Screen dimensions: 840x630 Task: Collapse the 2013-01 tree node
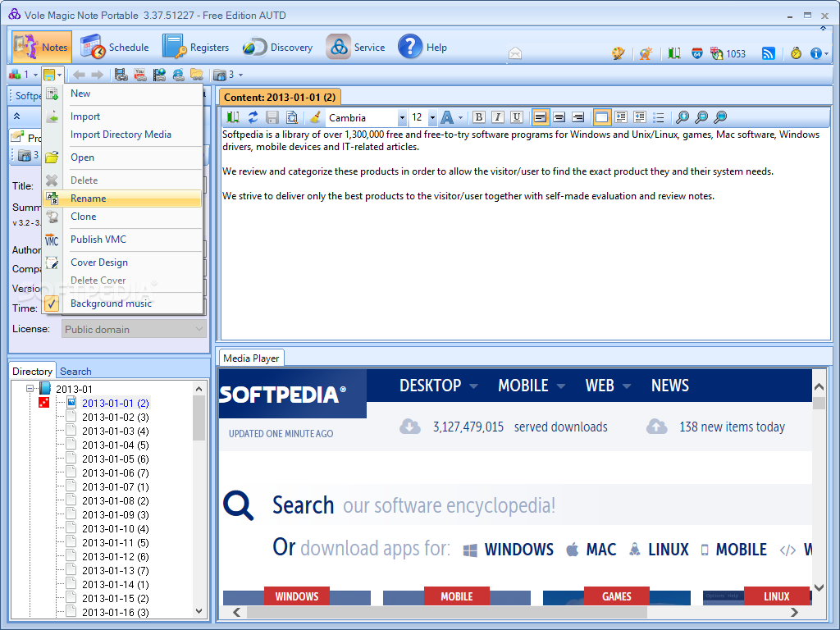coord(30,388)
